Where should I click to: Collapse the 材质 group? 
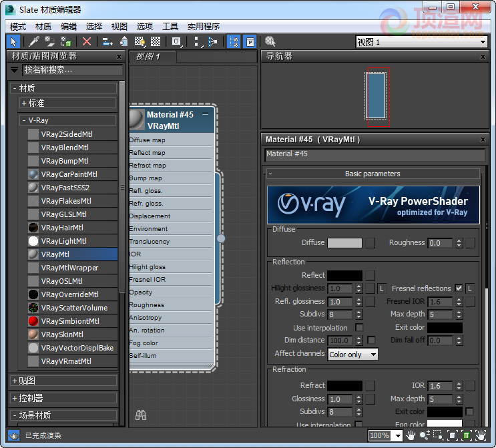[63, 88]
